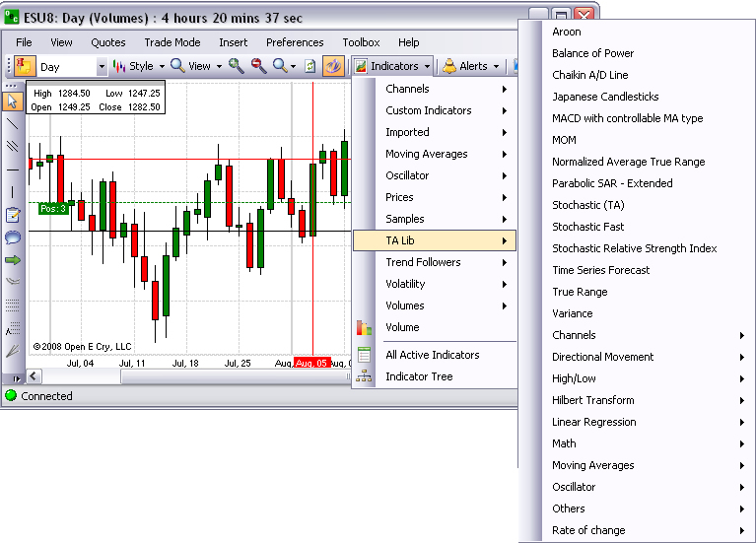
Task: Open the File menu
Action: point(24,42)
